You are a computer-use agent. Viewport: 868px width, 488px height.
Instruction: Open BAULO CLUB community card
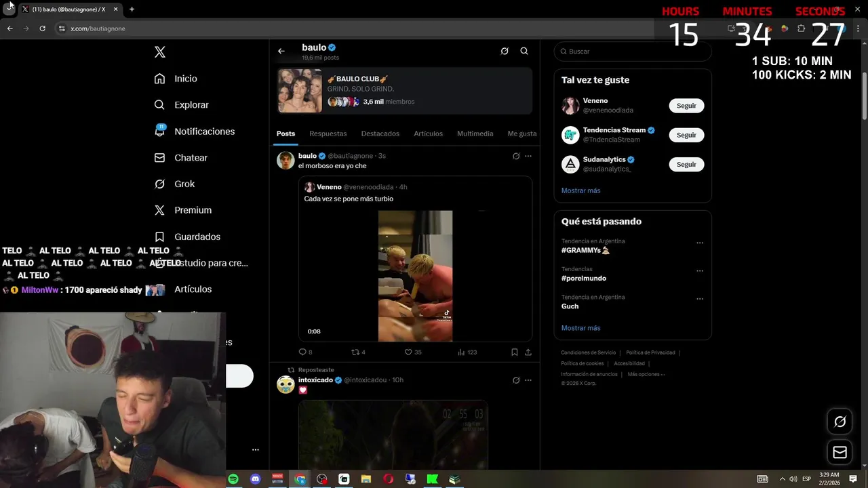click(405, 90)
